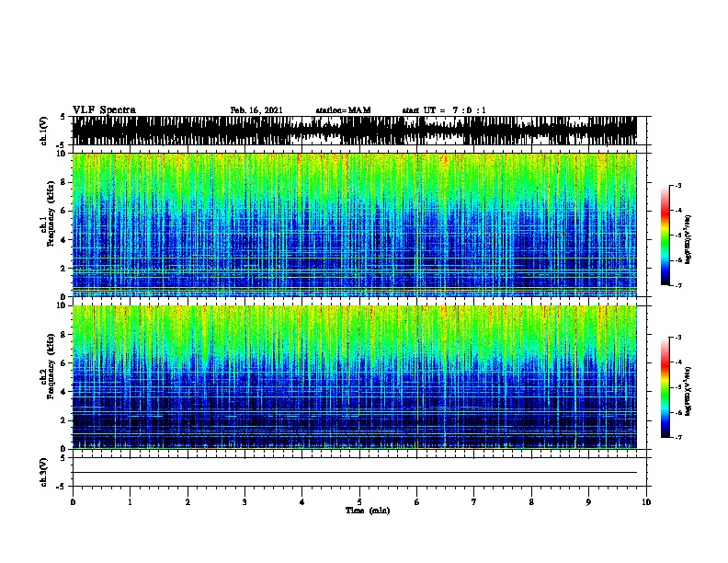Click the ch.2 spectrogram colorbar
This screenshot has width=728, height=563.
pos(665,387)
